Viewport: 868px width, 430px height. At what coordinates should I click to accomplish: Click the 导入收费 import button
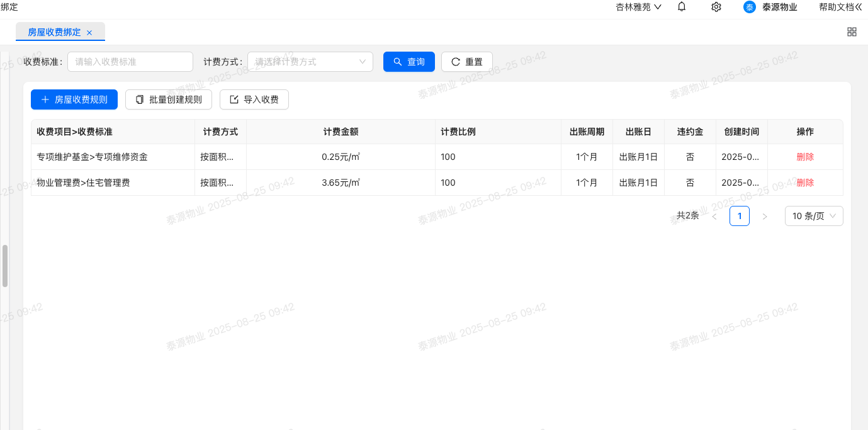click(x=254, y=99)
